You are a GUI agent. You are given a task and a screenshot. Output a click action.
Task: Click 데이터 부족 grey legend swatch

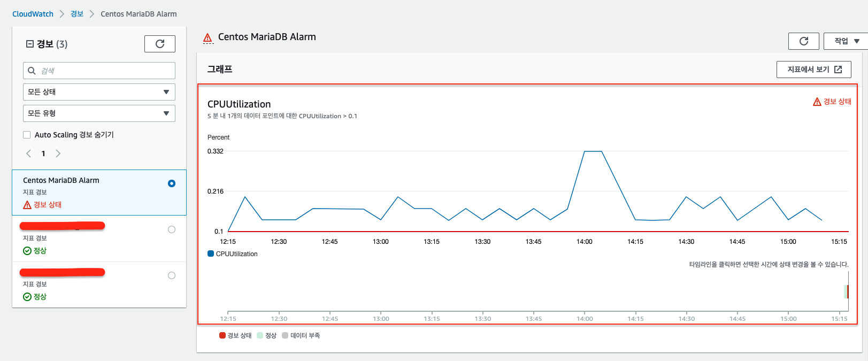click(x=285, y=335)
